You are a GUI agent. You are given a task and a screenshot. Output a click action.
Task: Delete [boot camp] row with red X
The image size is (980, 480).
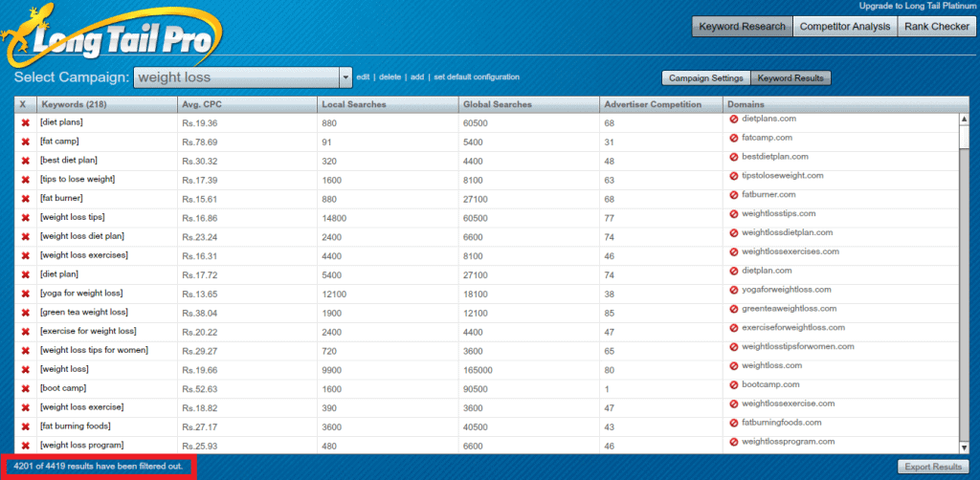(26, 389)
